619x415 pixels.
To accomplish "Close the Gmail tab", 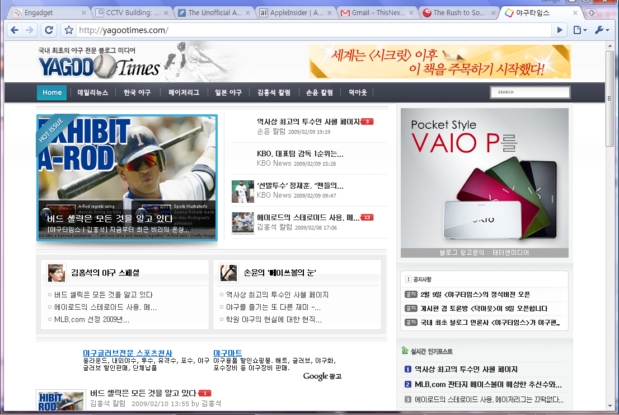I will [411, 13].
